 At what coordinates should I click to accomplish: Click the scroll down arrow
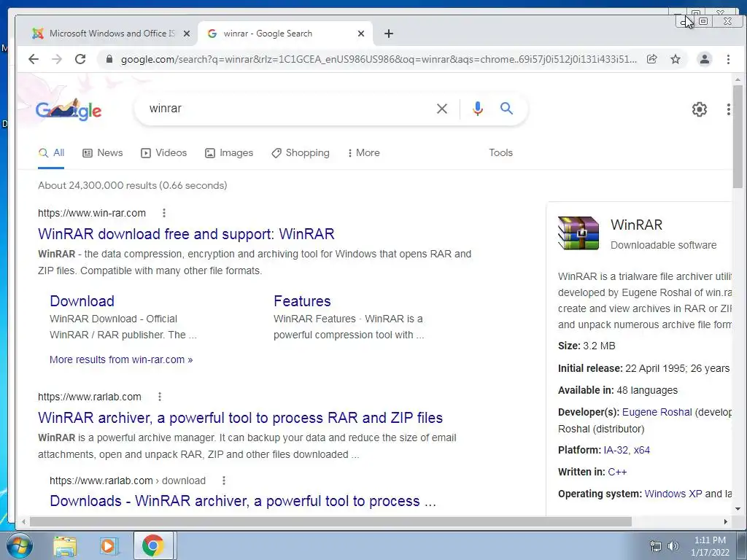[738, 509]
